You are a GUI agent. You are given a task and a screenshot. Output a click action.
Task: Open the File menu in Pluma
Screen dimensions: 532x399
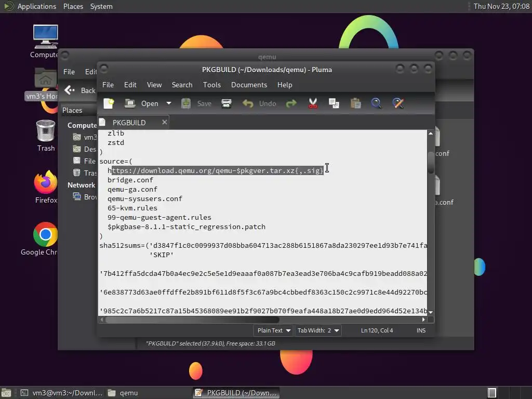(108, 85)
